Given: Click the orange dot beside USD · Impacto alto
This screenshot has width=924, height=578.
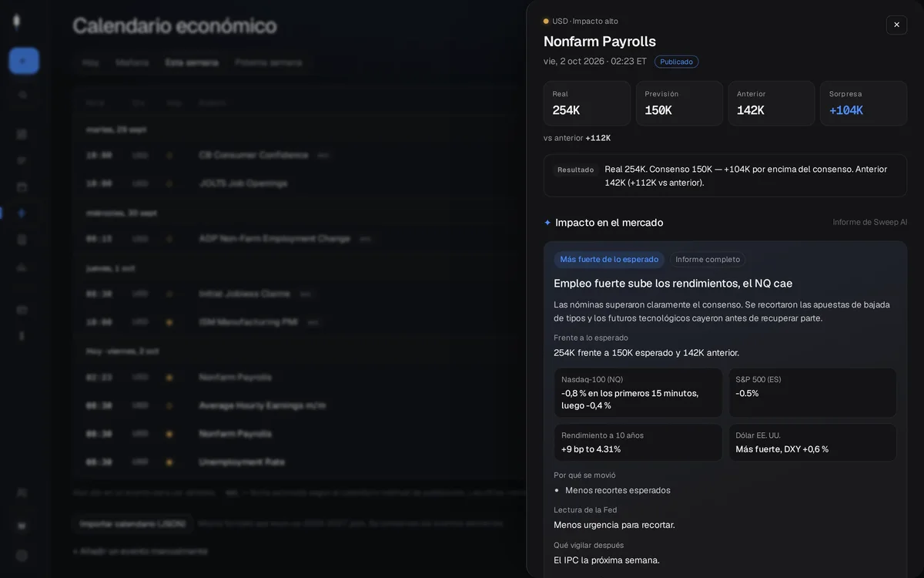Looking at the screenshot, I should [x=546, y=22].
